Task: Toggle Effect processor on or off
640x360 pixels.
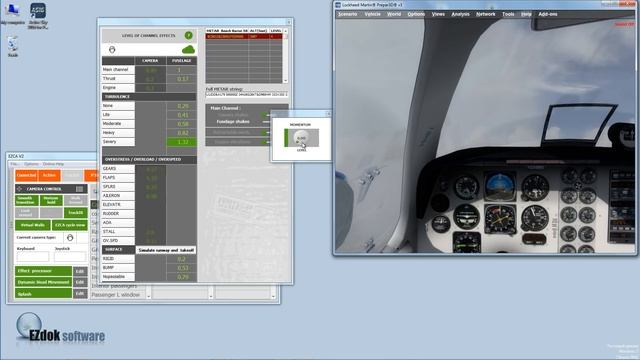Action: (43, 271)
